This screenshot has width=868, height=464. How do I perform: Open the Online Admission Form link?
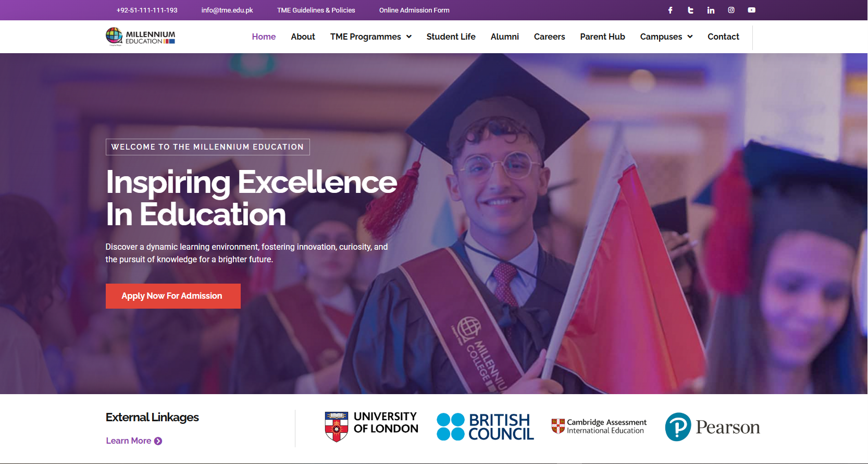click(414, 10)
